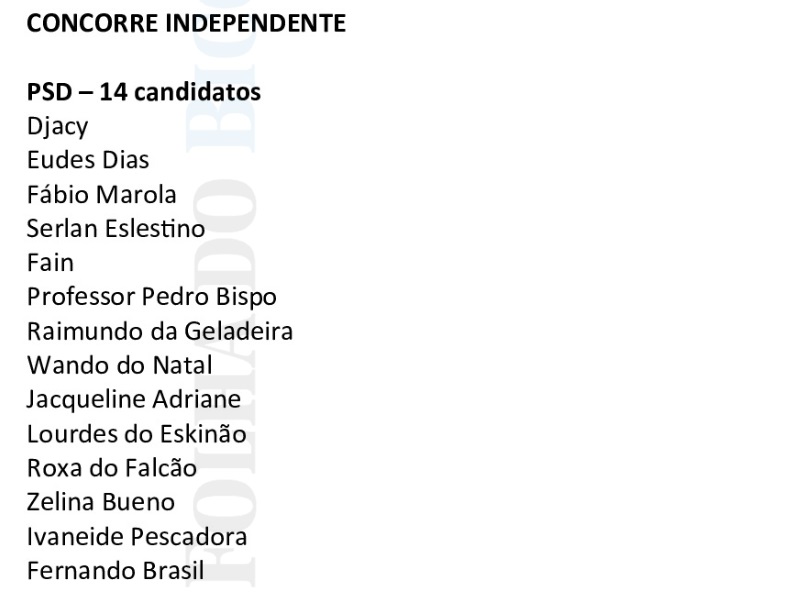Click on Serlan Eslestino

(x=115, y=228)
